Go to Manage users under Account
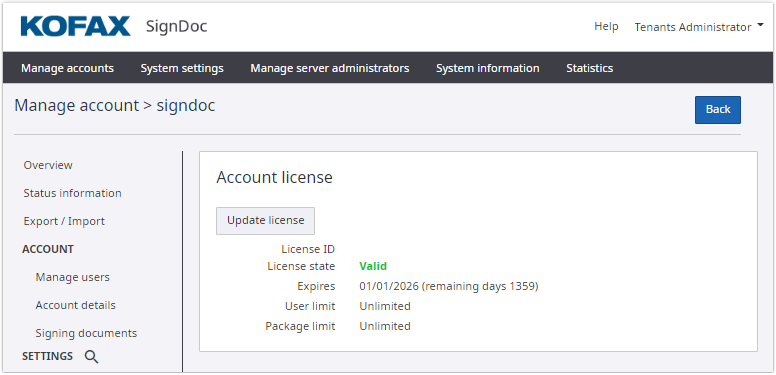The image size is (776, 375). [73, 277]
